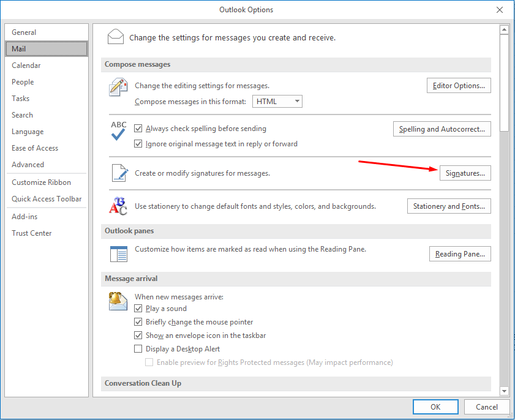This screenshot has height=420, width=515.
Task: Open the Ease of Access category
Action: pyautogui.click(x=47, y=148)
